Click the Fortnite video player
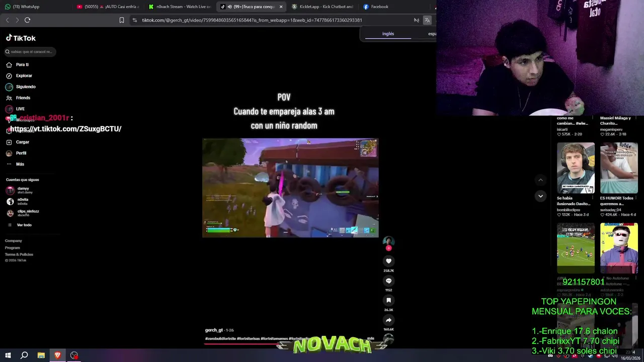Screen dimensions: 644x362 tap(290, 188)
